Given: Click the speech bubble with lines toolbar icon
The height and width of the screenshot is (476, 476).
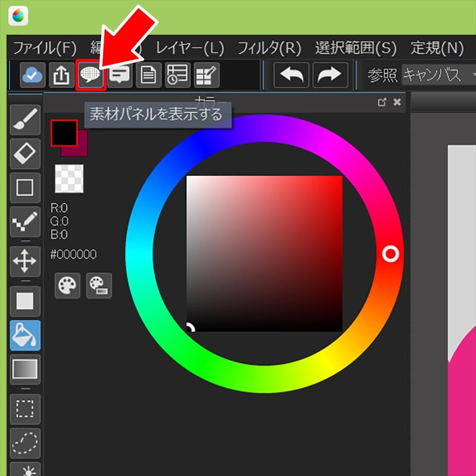Looking at the screenshot, I should click(x=119, y=75).
